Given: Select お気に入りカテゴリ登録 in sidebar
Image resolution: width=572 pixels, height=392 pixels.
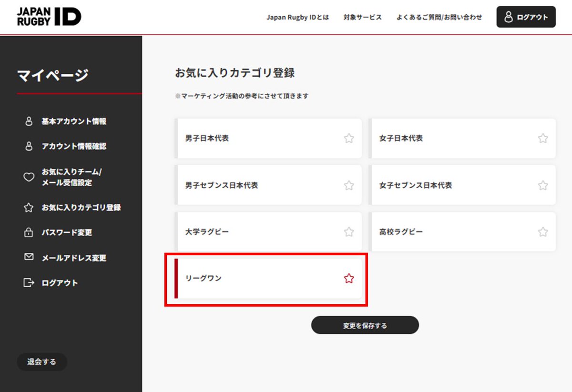Looking at the screenshot, I should pos(81,208).
